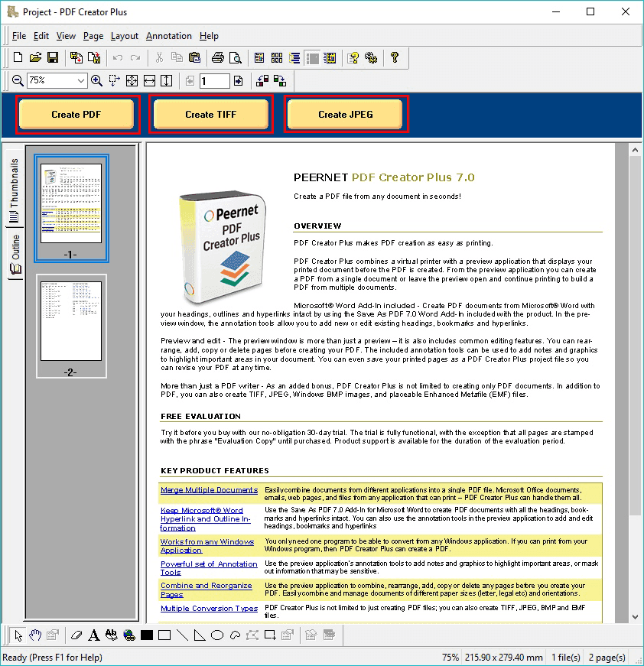Open the Edit menu
644x666 pixels.
(x=41, y=36)
